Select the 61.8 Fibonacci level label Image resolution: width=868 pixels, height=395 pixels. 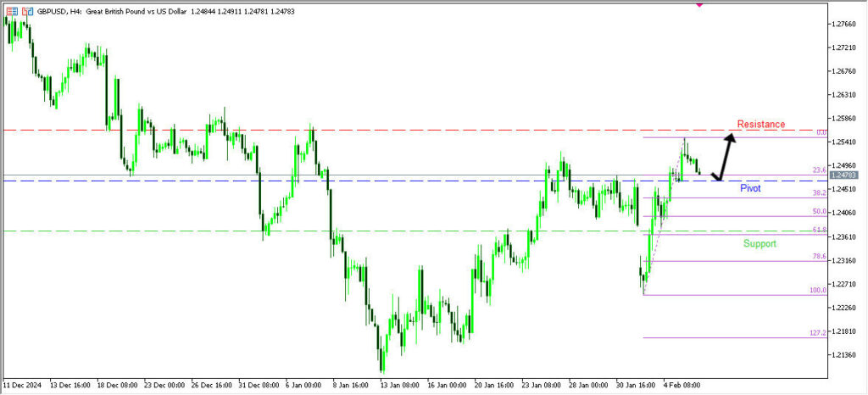tap(819, 230)
